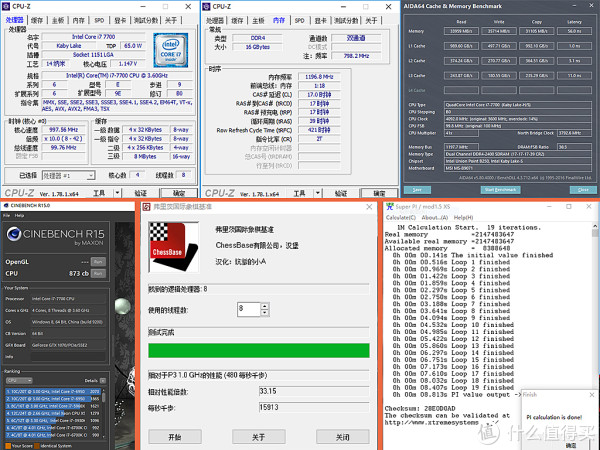Open File menu in Cinebench

[7, 215]
